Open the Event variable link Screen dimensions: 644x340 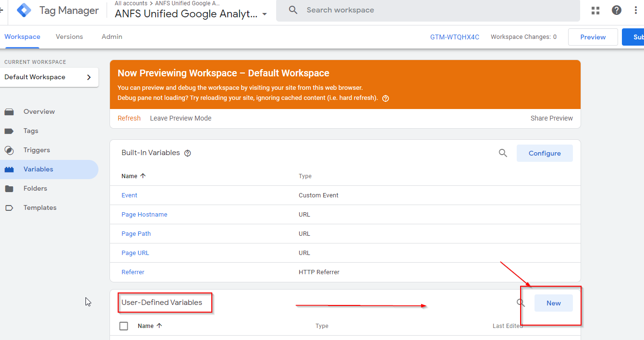tap(129, 195)
